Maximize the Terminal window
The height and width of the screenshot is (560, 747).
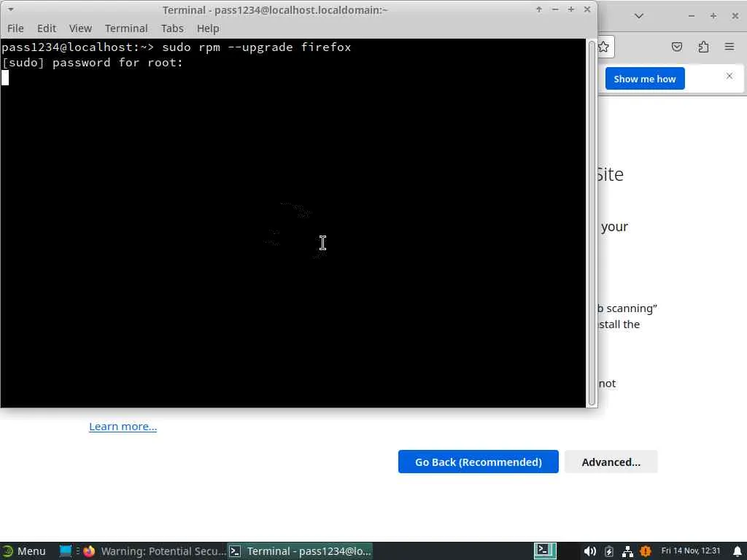pos(570,9)
